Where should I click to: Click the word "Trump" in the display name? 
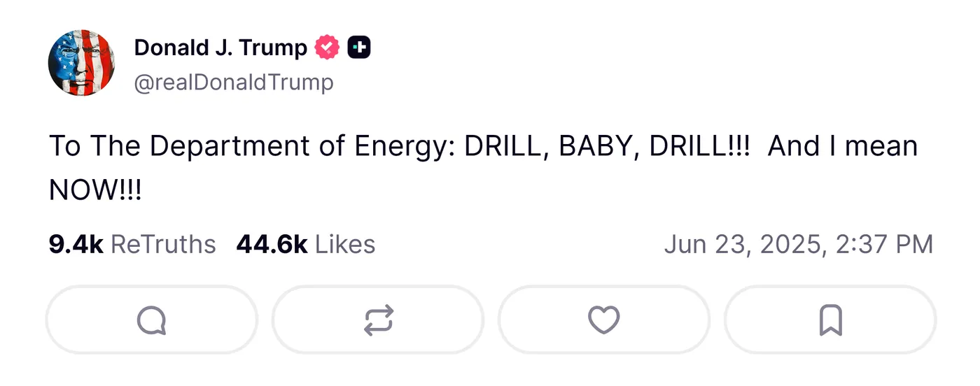(x=273, y=48)
